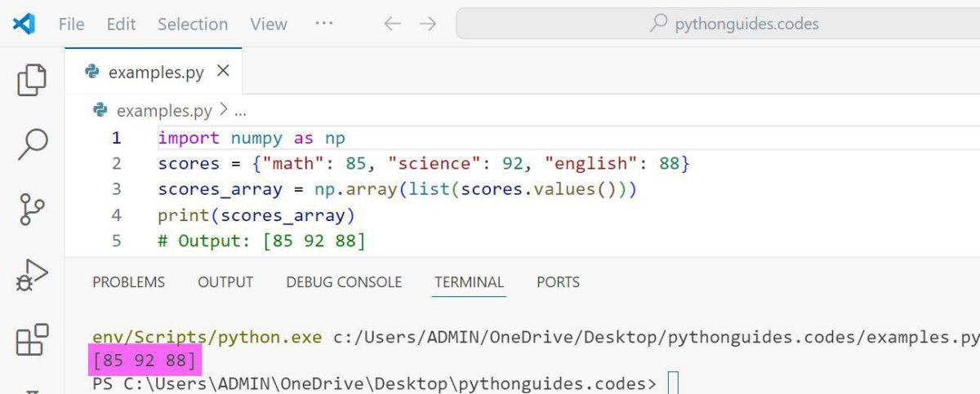Viewport: 980px width, 394px height.
Task: Click line number 1 in gutter
Action: click(116, 138)
